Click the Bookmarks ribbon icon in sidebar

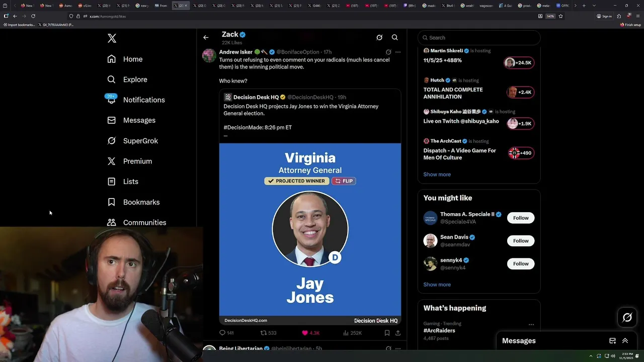tap(112, 202)
